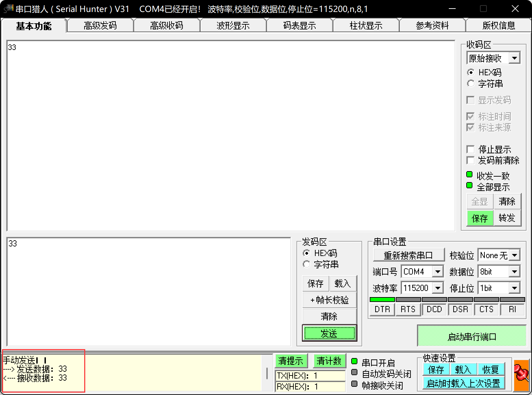Screen dimensions: 532x395
Task: Open the 校验位 None dropdown
Action: [x=514, y=255]
